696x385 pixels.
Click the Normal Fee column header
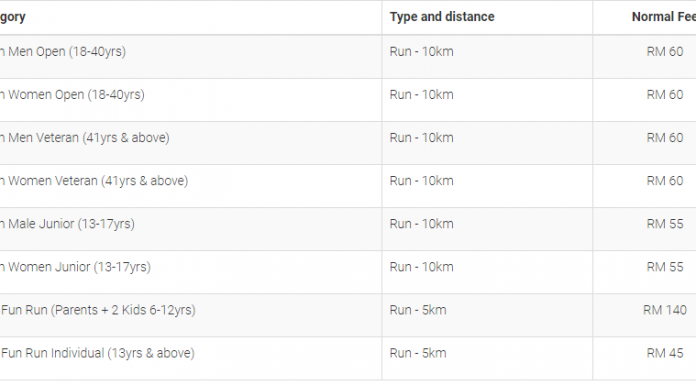point(664,17)
